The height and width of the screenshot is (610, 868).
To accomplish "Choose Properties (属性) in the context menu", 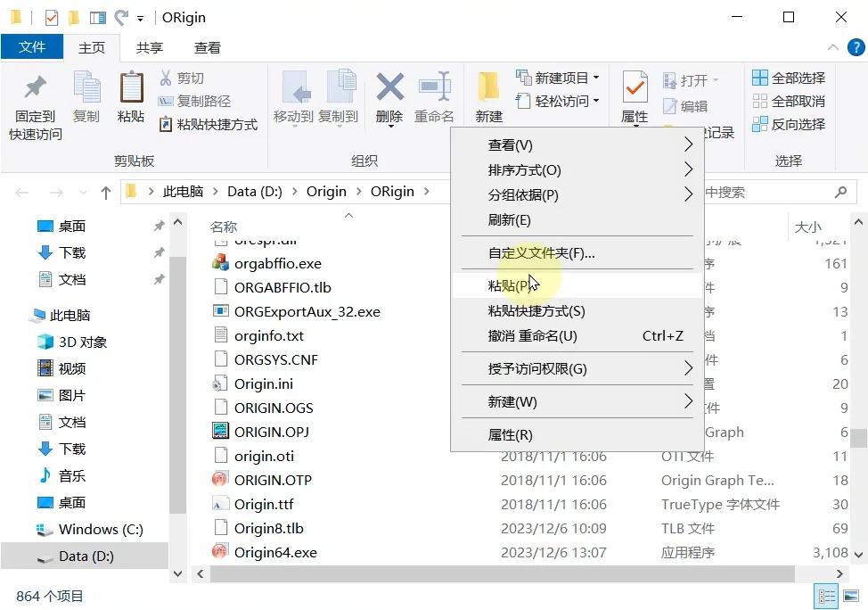I will click(577, 435).
